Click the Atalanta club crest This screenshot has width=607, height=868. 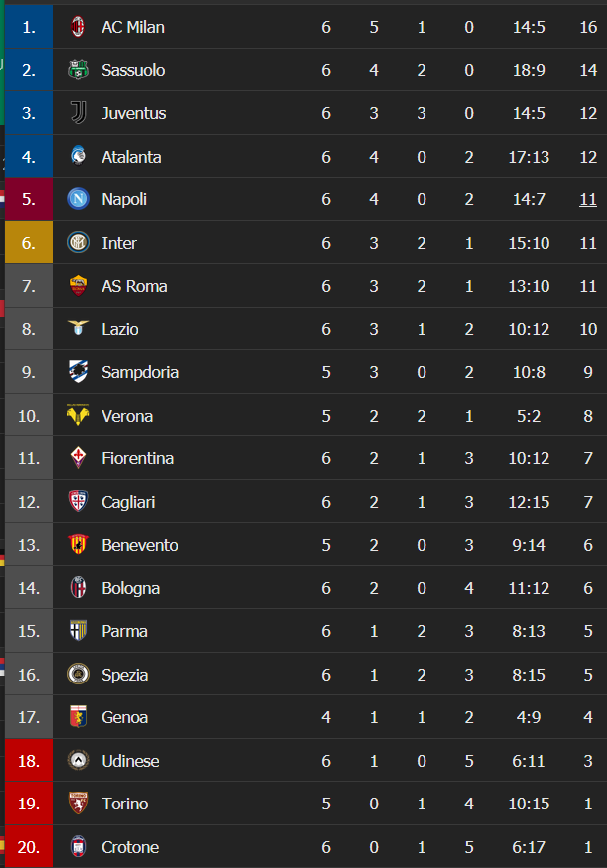point(78,157)
